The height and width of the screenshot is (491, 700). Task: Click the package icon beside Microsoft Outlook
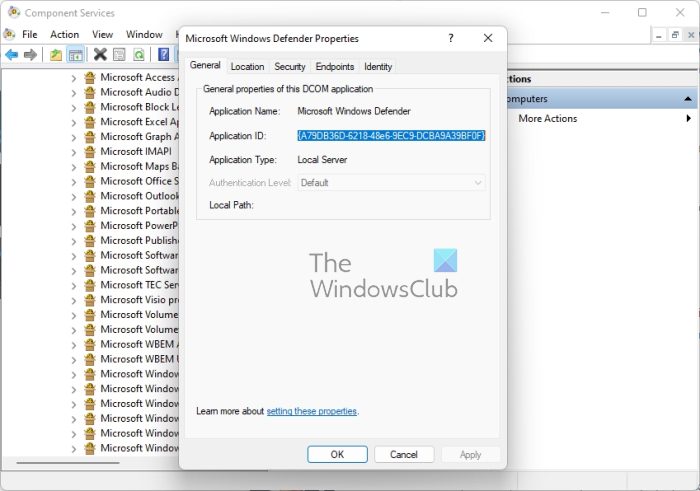pyautogui.click(x=90, y=196)
